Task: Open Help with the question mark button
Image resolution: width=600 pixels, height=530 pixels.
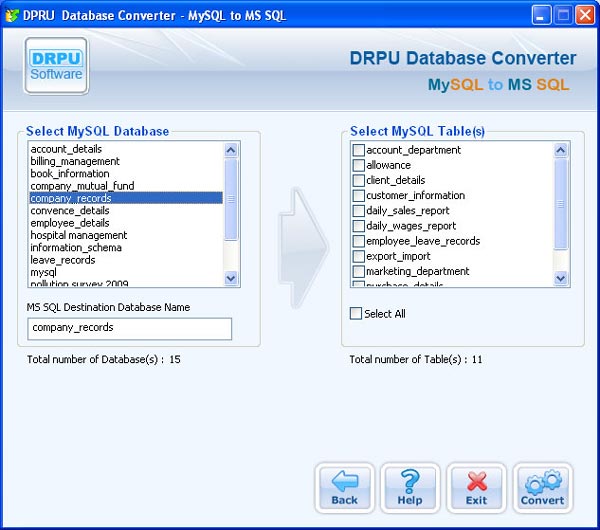Action: coord(410,488)
